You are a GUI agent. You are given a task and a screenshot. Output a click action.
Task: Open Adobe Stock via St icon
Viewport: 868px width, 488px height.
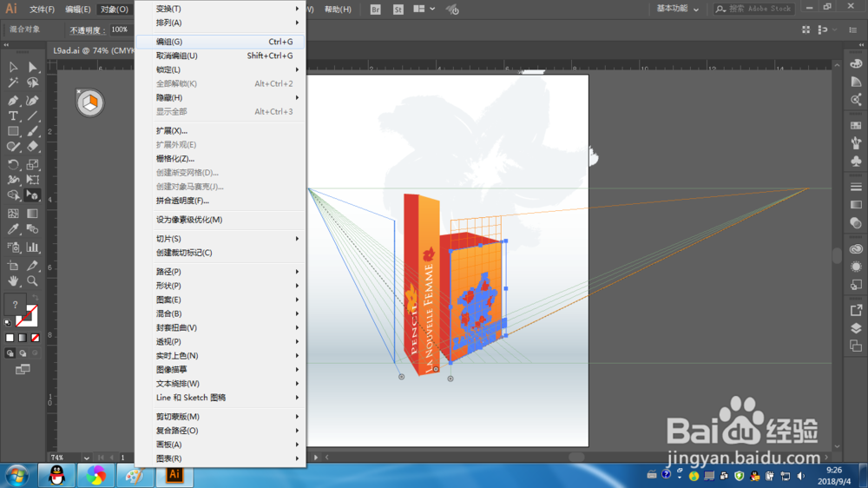point(398,10)
